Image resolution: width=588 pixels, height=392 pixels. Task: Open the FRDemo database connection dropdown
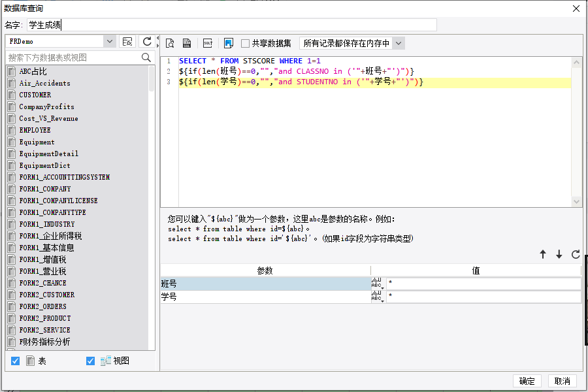(x=109, y=41)
